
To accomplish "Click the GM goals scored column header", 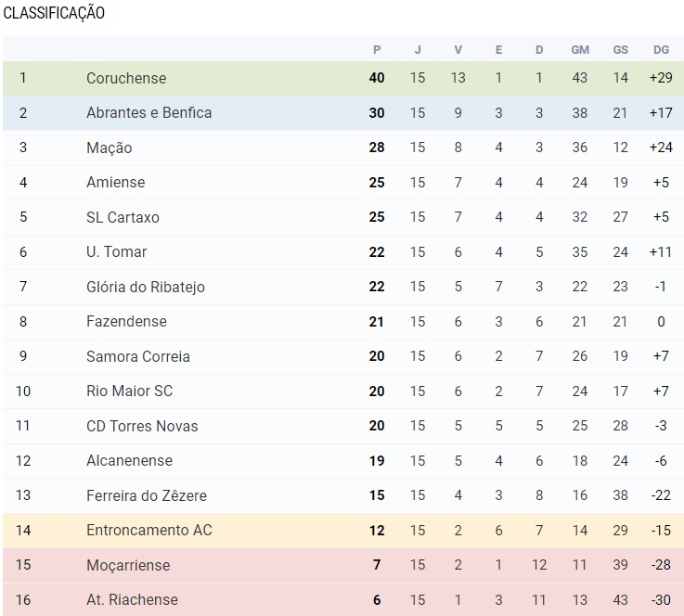I will click(580, 50).
